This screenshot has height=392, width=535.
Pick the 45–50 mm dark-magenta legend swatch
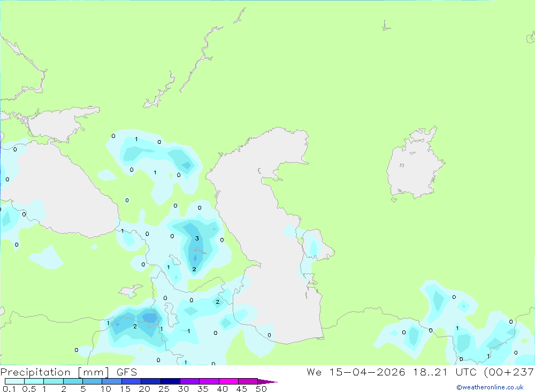248,381
